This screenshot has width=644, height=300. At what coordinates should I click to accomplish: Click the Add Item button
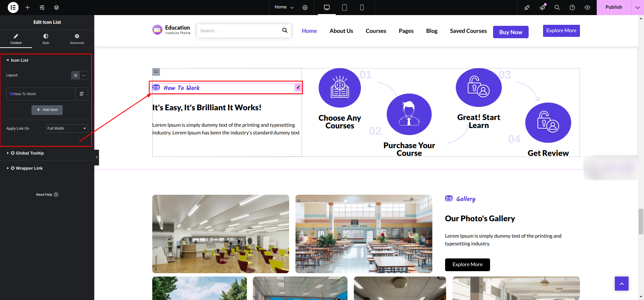point(47,110)
